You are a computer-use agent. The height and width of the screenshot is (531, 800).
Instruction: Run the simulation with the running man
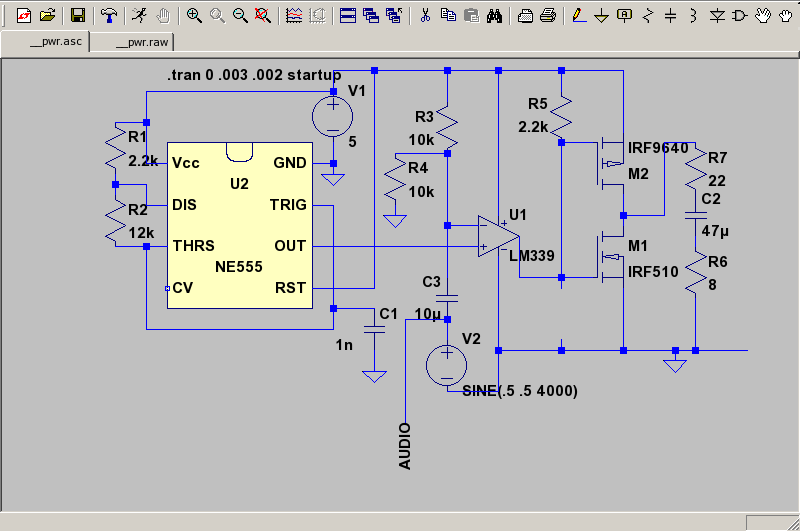pyautogui.click(x=139, y=16)
